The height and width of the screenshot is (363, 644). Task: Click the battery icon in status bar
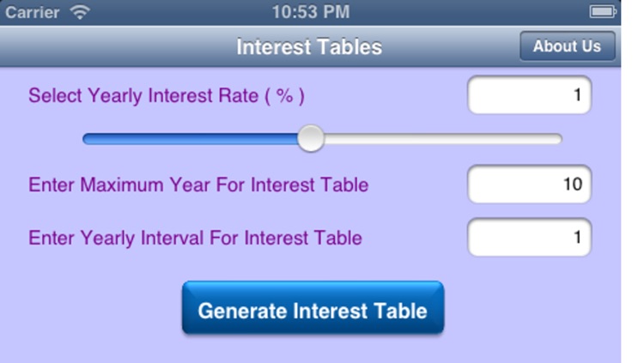click(x=603, y=12)
